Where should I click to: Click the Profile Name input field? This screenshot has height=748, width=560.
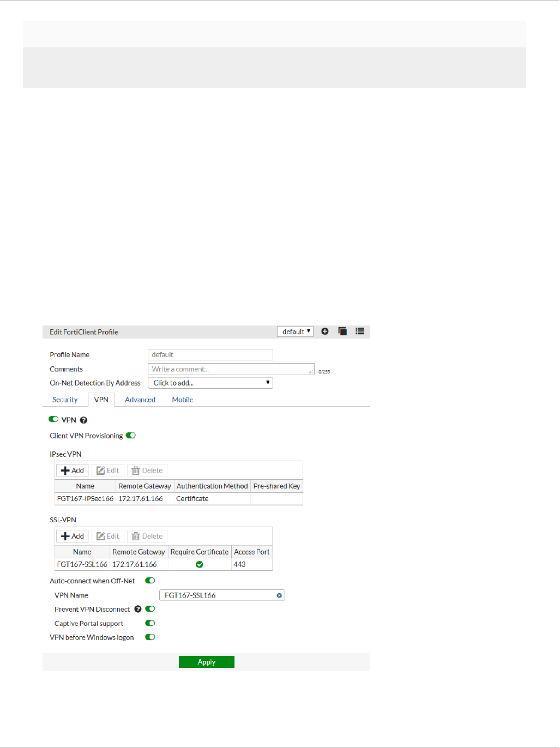(210, 355)
